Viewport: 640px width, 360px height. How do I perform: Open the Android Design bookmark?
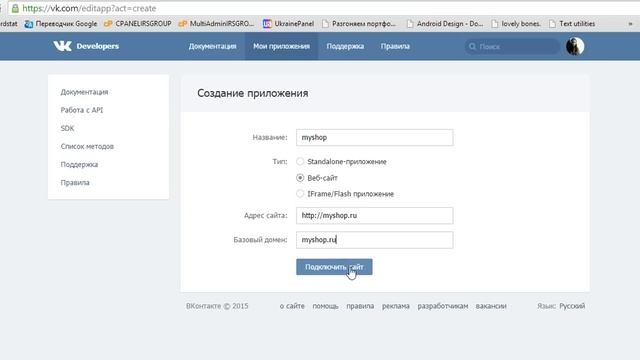445,24
